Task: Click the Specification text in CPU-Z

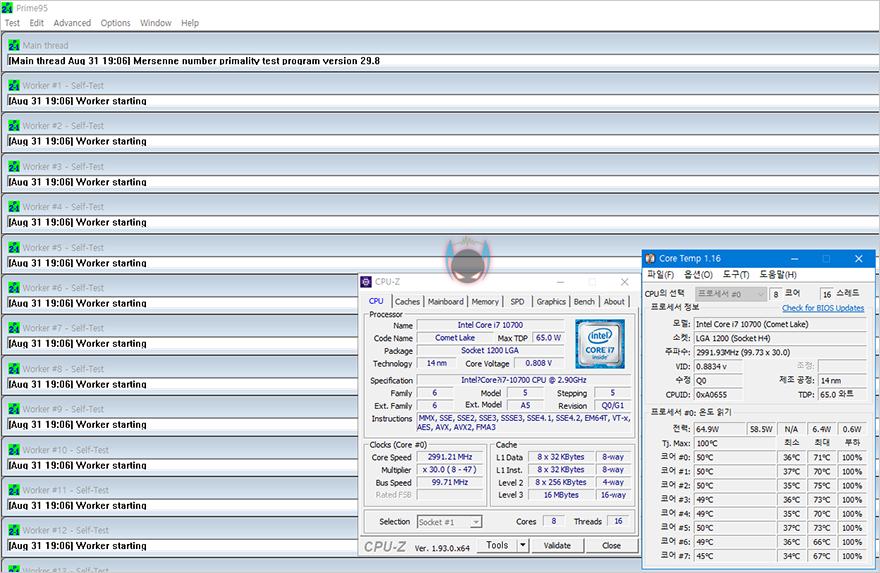Action: 524,380
